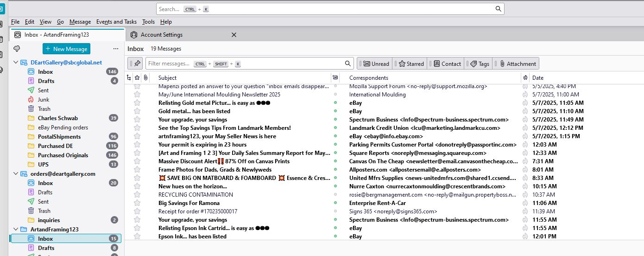Toggle the Unread quick filter
Viewport: 644px width, 256px height.
[376, 64]
